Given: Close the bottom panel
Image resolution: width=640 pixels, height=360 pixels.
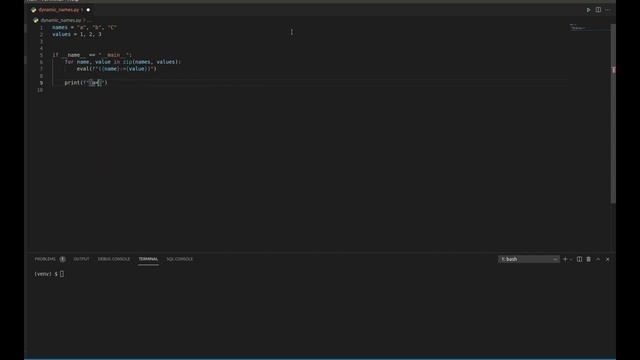Looking at the screenshot, I should (x=607, y=259).
